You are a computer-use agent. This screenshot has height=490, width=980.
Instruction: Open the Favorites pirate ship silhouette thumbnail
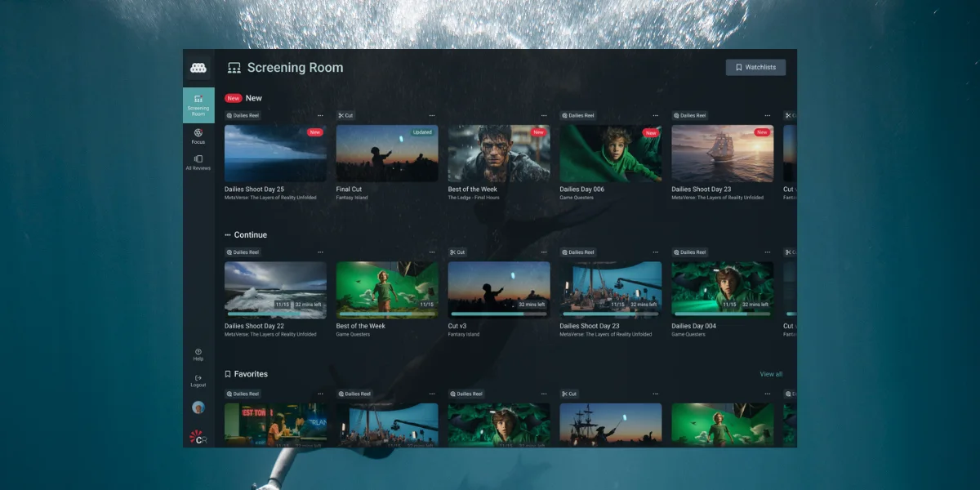point(611,425)
